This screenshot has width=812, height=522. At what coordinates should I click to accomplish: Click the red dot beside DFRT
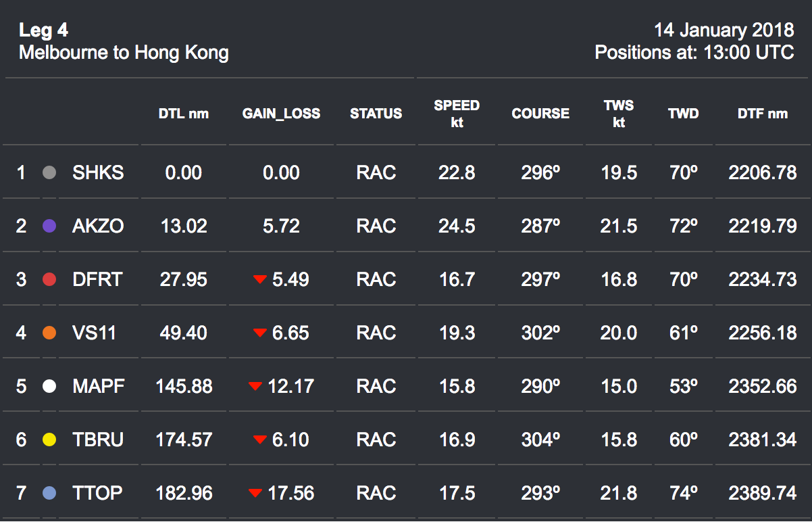(x=49, y=279)
